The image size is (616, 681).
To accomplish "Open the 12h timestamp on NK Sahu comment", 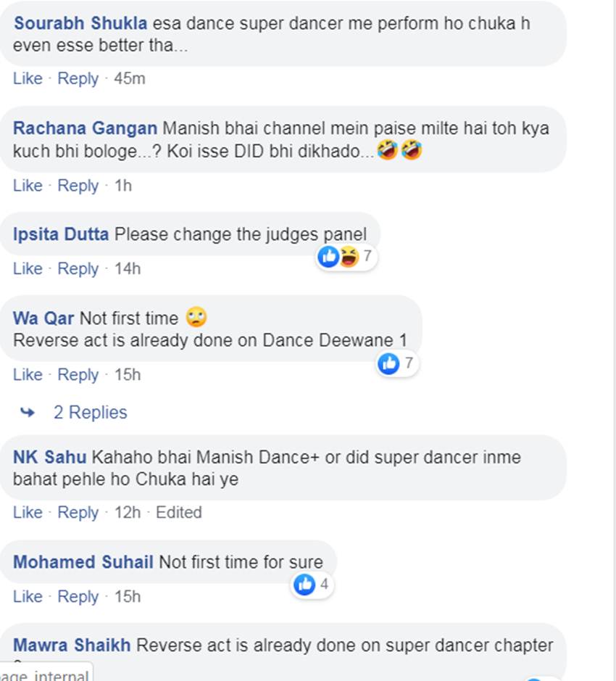I will (128, 513).
